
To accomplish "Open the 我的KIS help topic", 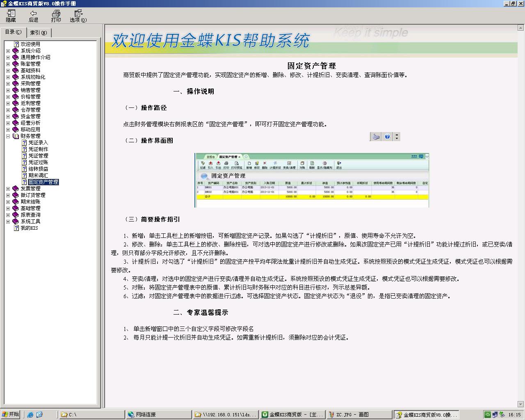I will (x=29, y=228).
